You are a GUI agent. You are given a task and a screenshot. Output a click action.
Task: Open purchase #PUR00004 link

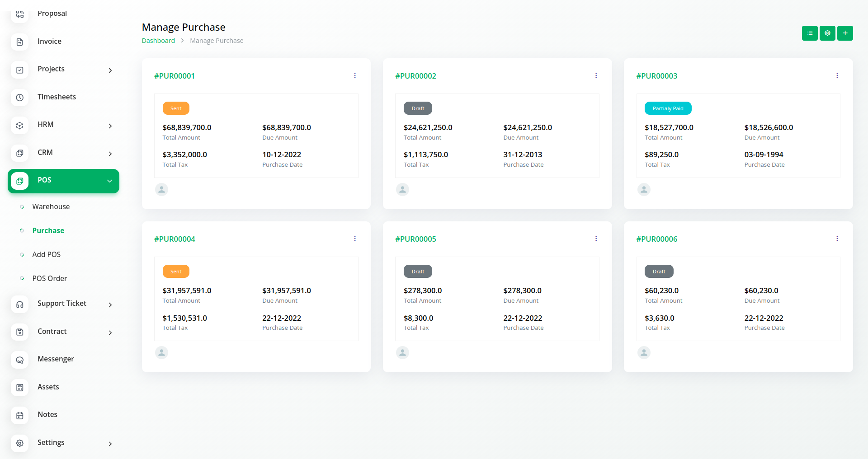tap(175, 239)
